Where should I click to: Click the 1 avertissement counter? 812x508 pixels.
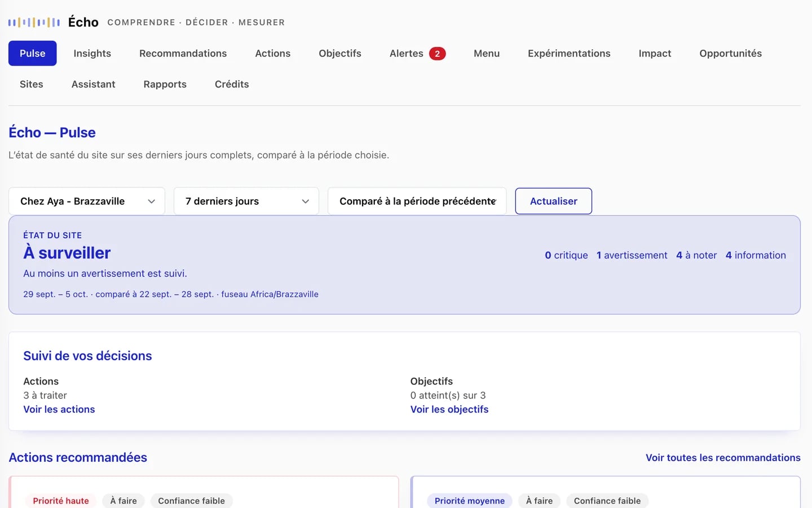(x=632, y=255)
